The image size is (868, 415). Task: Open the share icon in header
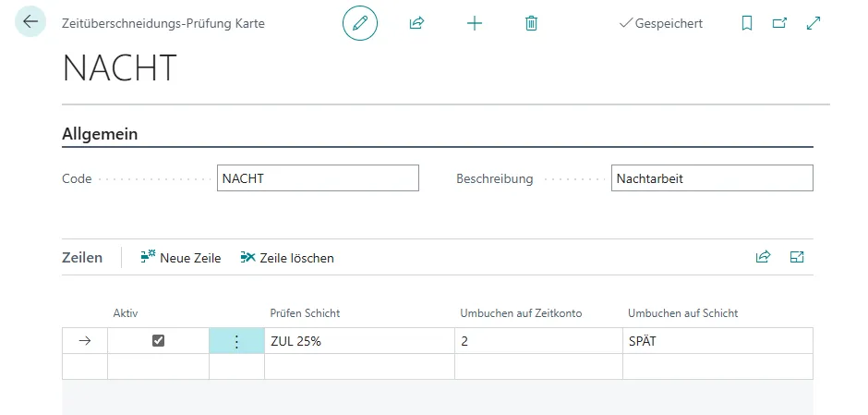[416, 23]
